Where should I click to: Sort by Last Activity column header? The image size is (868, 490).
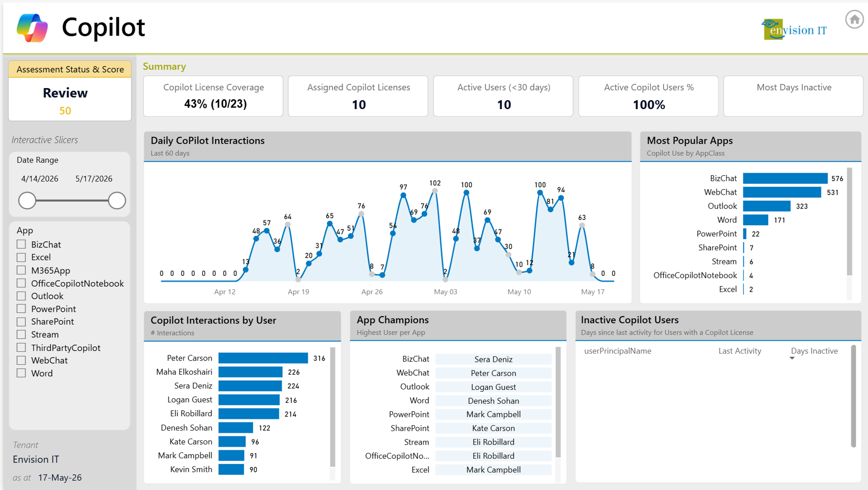point(740,351)
